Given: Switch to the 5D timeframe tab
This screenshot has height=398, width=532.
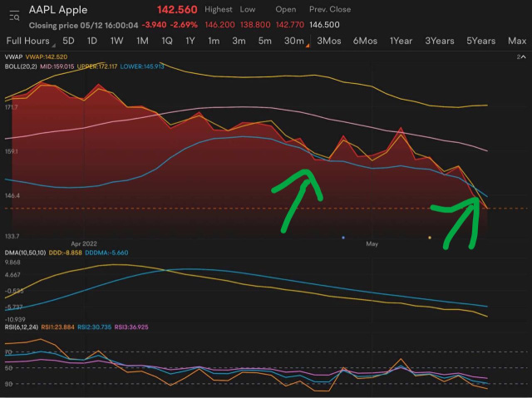Looking at the screenshot, I should tap(68, 41).
